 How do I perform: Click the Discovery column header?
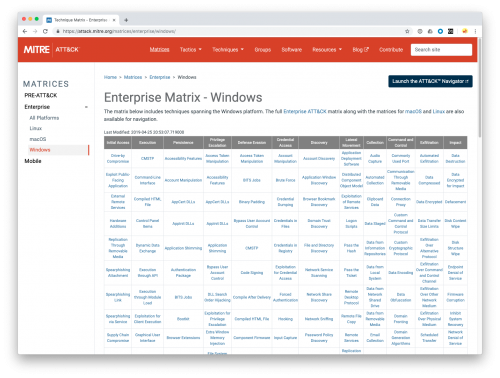click(x=319, y=143)
